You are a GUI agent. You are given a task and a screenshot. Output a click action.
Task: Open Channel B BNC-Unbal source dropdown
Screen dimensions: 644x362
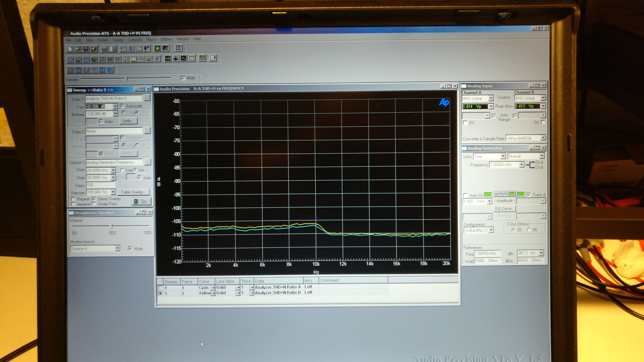tap(543, 98)
